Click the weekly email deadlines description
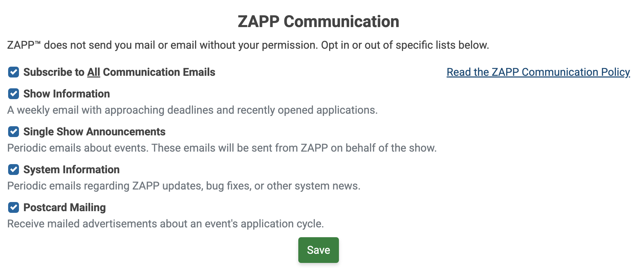Viewport: 644px width, 268px height. 192,110
